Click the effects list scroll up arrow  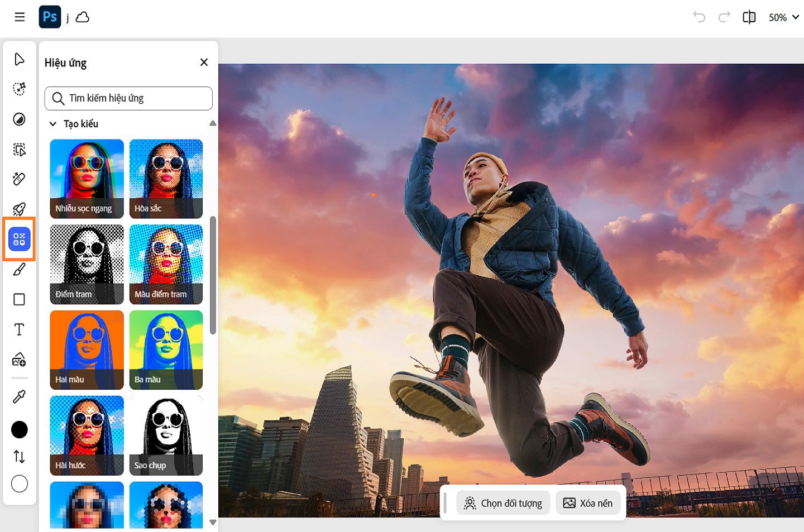(213, 123)
